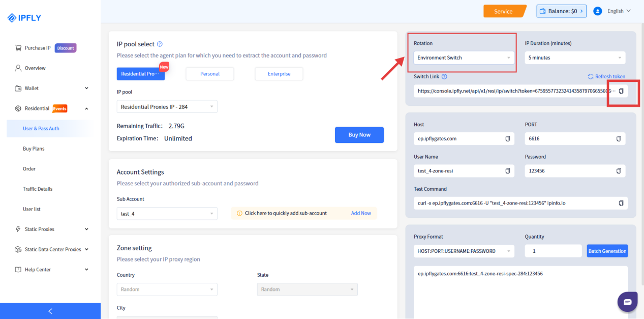Click the User Name input field
This screenshot has height=319, width=644.
point(464,171)
